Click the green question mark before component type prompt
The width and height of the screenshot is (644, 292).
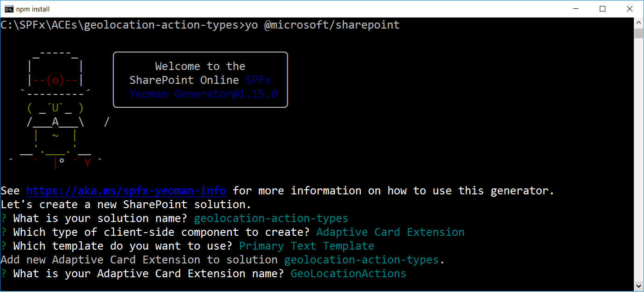point(4,232)
